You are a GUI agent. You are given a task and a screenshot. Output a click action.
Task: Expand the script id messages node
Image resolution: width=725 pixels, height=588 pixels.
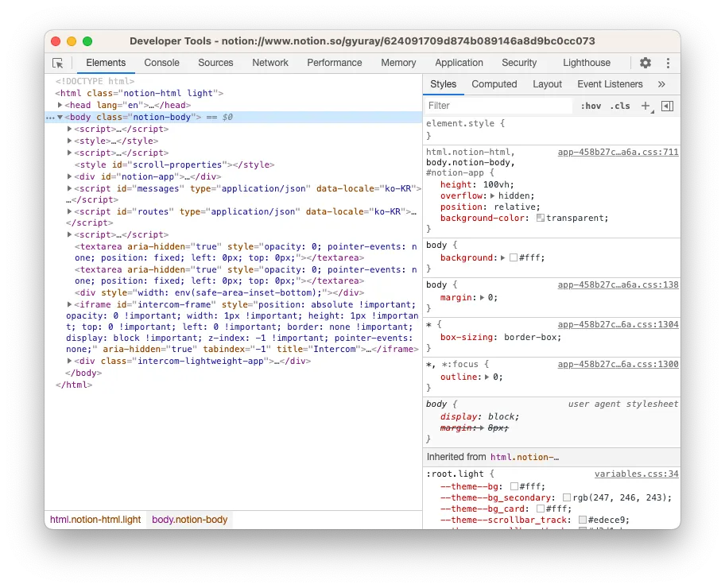click(69, 188)
